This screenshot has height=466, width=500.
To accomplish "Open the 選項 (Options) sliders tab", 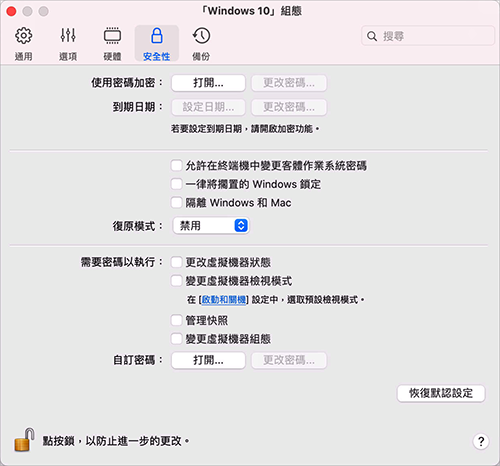I will (68, 44).
